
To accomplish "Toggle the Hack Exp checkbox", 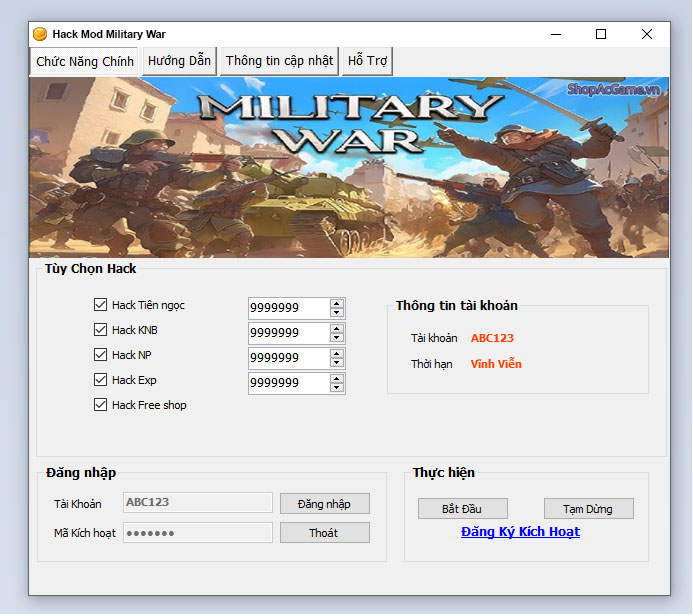I will click(100, 380).
